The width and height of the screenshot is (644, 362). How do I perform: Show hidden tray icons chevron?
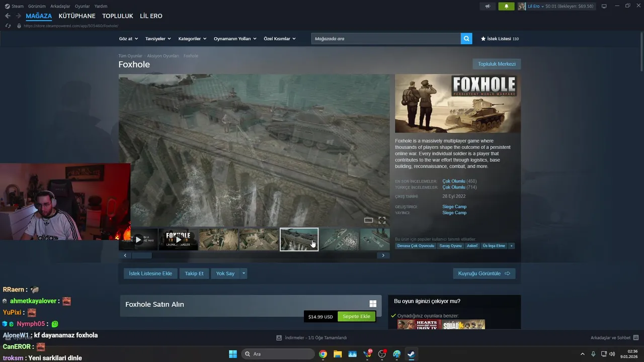point(583,354)
